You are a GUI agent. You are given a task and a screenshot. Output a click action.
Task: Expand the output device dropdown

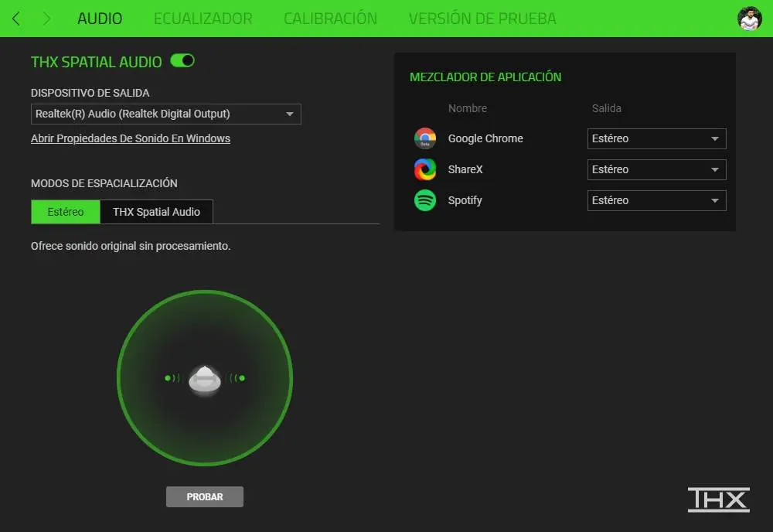tap(165, 114)
